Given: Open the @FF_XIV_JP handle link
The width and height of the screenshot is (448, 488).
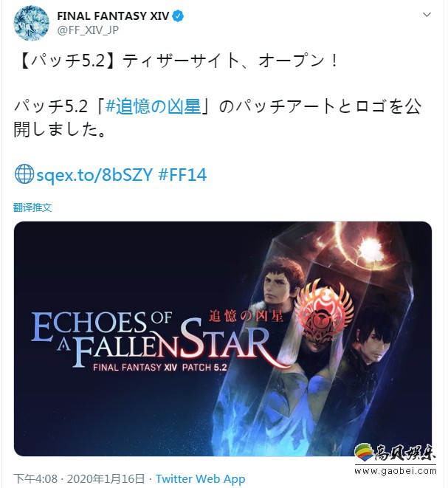Looking at the screenshot, I should coord(88,30).
